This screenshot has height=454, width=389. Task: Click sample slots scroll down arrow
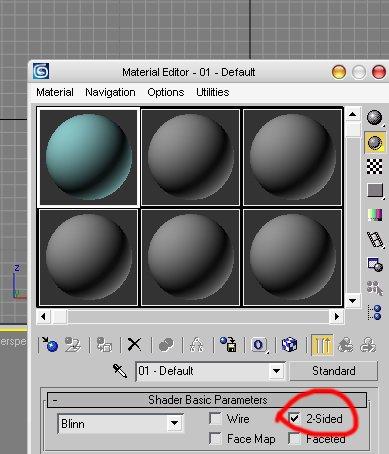click(352, 300)
